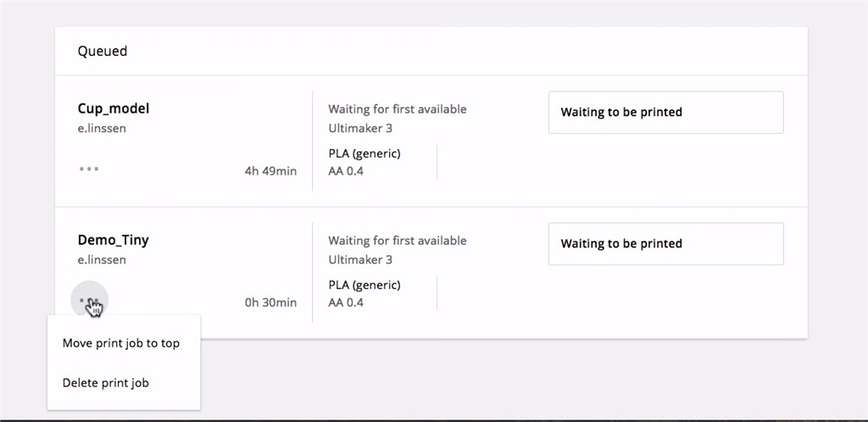
Task: Choose Move print job to top
Action: tap(121, 343)
